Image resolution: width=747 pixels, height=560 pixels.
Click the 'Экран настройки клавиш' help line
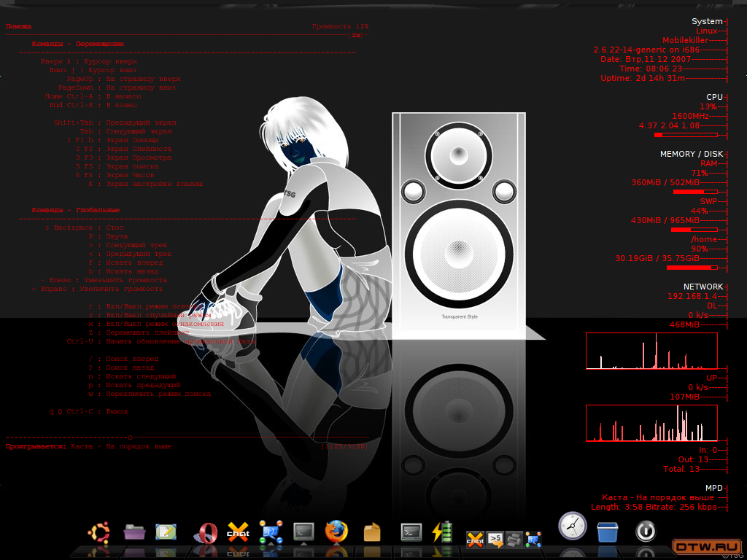tap(145, 184)
